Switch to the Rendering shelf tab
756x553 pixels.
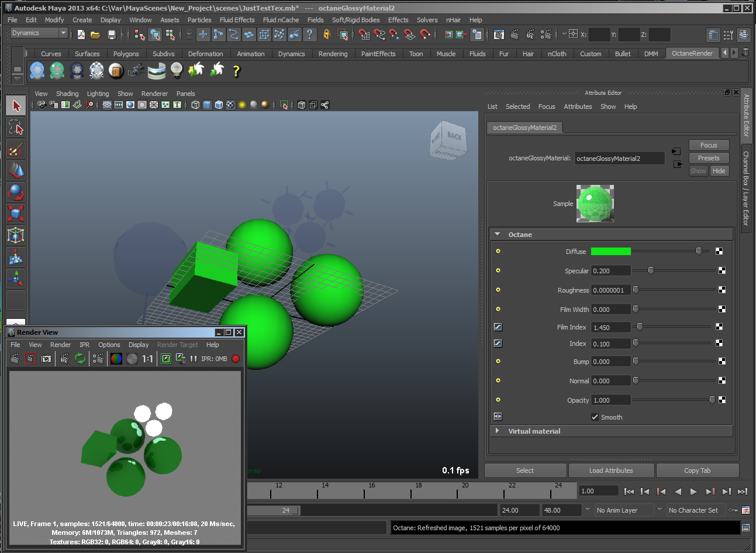click(333, 54)
